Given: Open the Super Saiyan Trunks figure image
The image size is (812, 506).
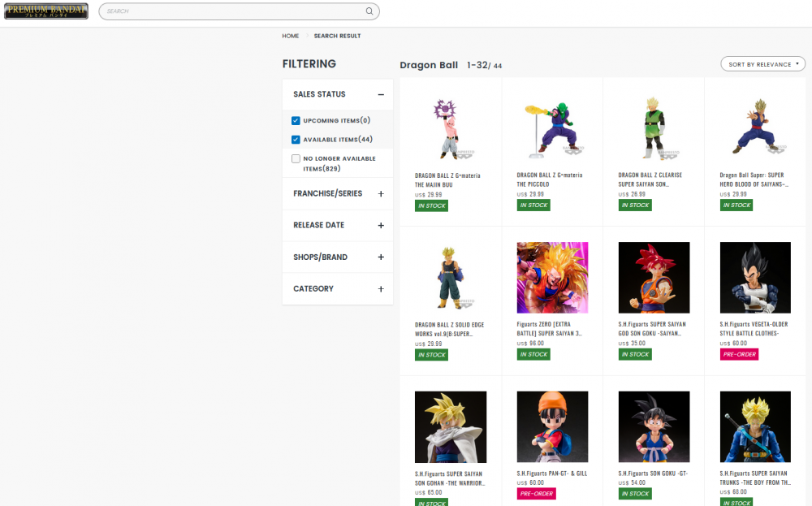Looking at the screenshot, I should tap(755, 426).
